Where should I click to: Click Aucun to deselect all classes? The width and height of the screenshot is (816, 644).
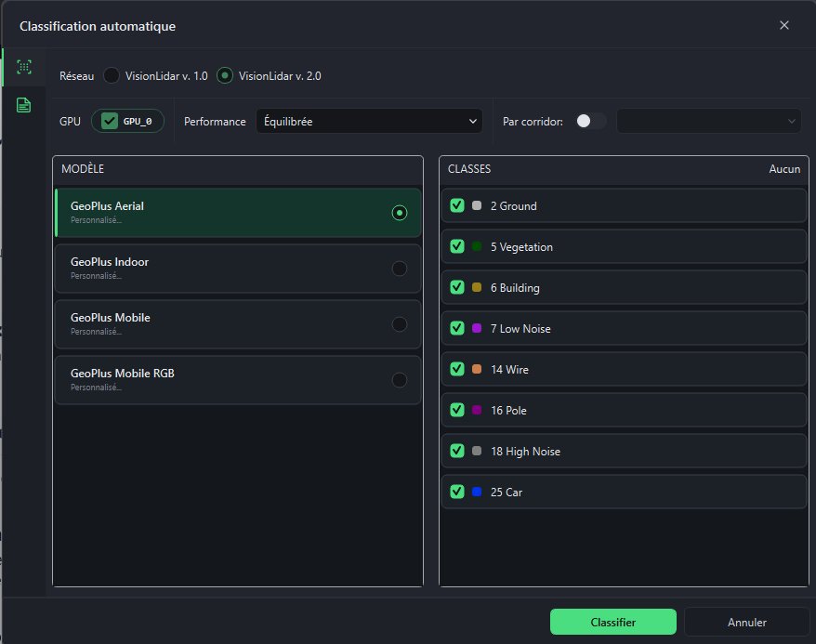click(x=784, y=169)
